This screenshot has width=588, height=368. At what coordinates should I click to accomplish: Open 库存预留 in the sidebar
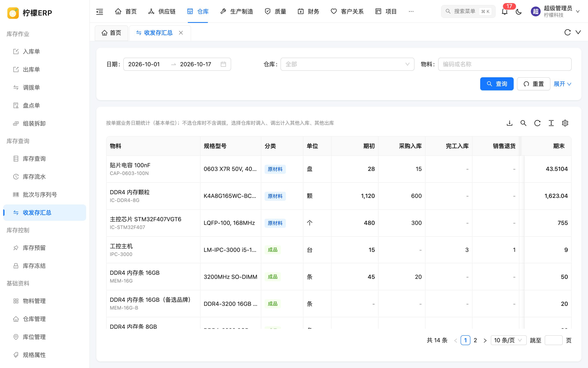click(45, 248)
